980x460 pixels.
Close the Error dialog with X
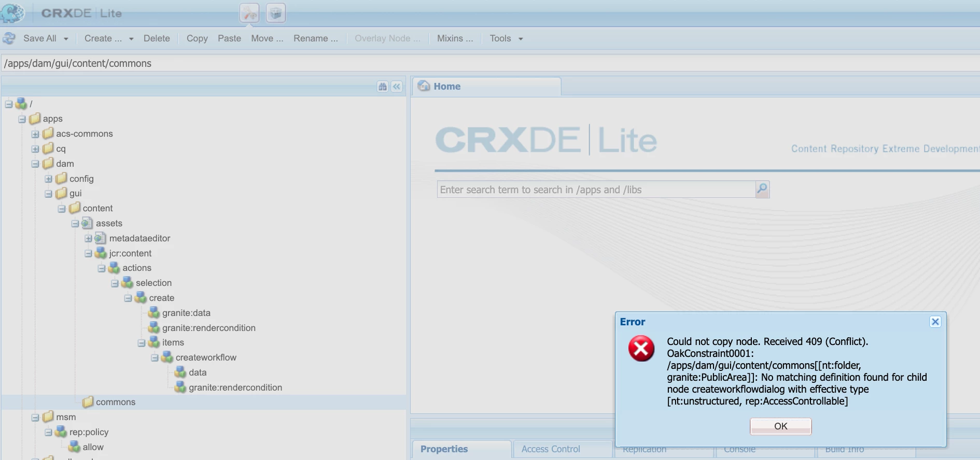[x=935, y=322]
